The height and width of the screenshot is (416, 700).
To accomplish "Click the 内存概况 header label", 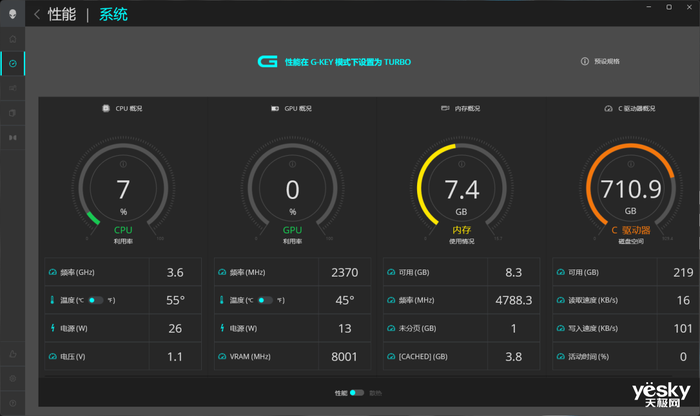I will pos(467,108).
